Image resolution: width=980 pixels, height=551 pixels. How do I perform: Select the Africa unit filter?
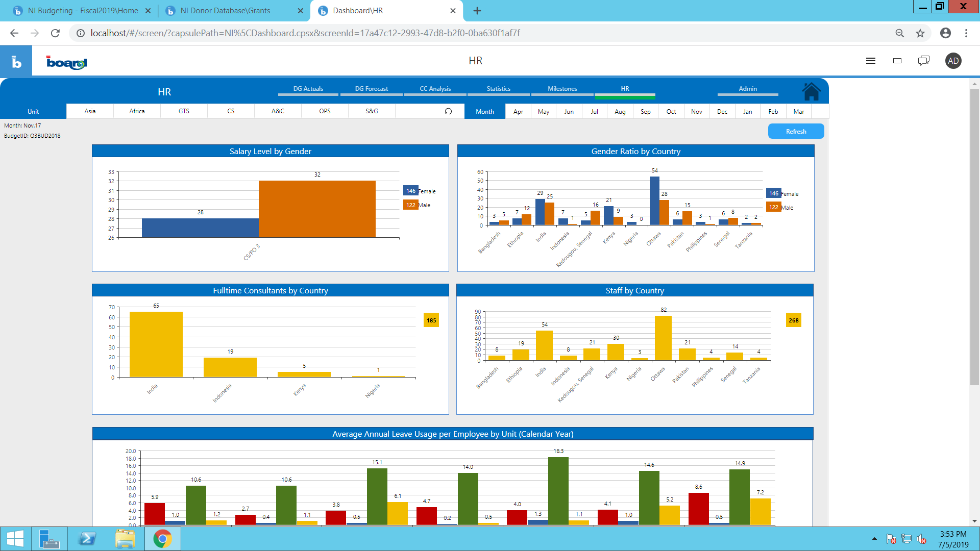coord(137,111)
